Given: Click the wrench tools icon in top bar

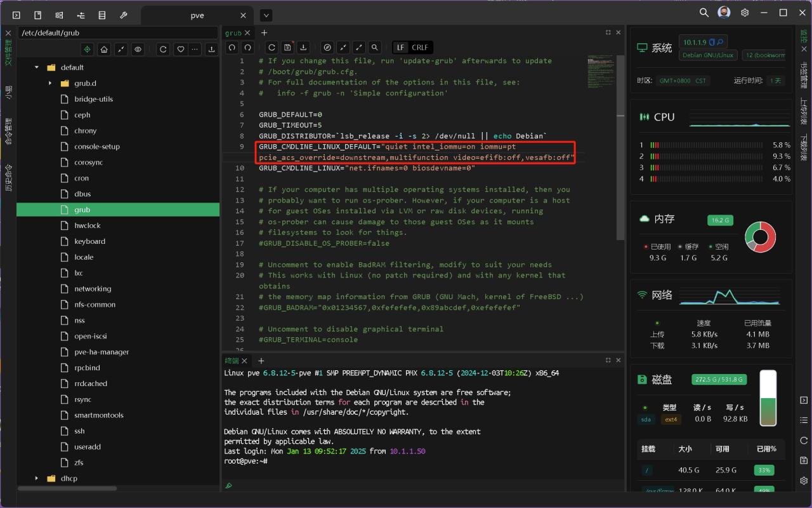Looking at the screenshot, I should (124, 15).
